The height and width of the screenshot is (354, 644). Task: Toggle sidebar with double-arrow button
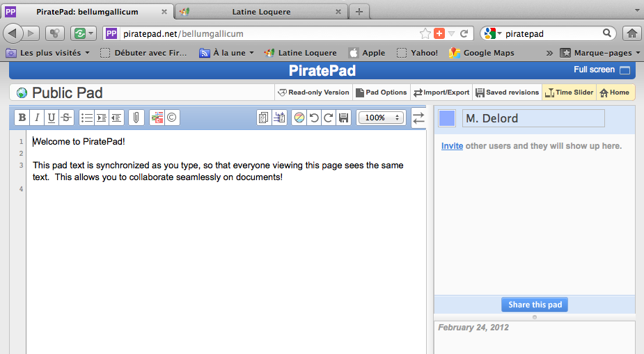[418, 118]
